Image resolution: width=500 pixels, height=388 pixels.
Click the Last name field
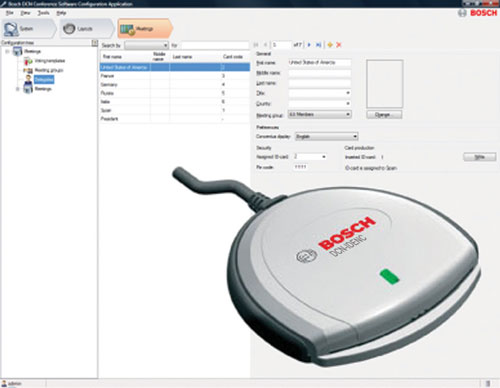(319, 83)
